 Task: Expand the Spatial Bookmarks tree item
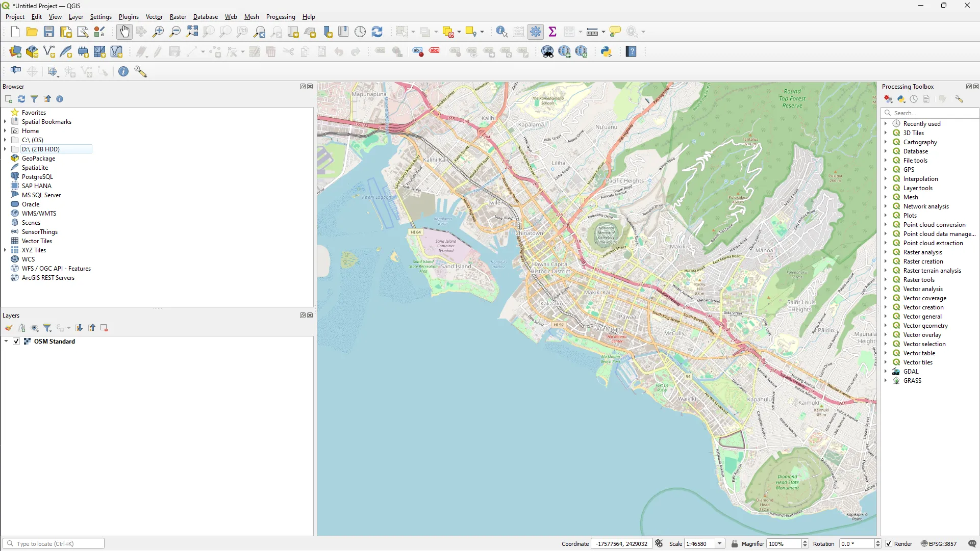(5, 122)
